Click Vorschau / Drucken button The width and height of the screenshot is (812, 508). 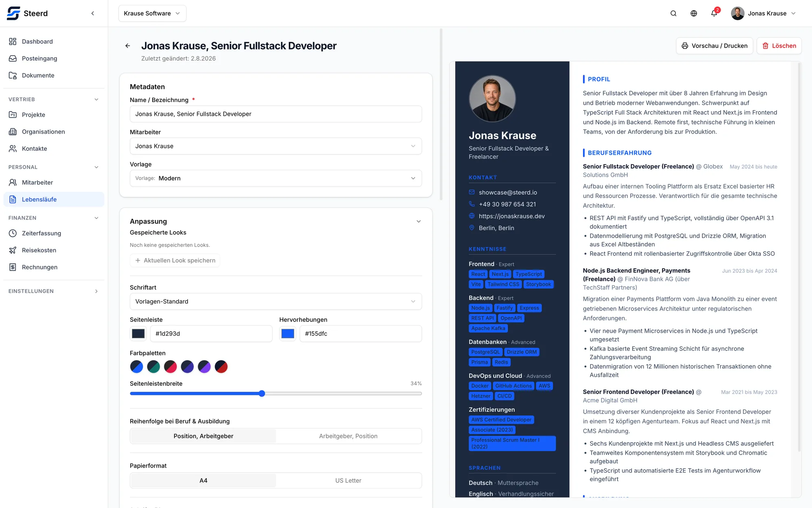click(x=715, y=46)
